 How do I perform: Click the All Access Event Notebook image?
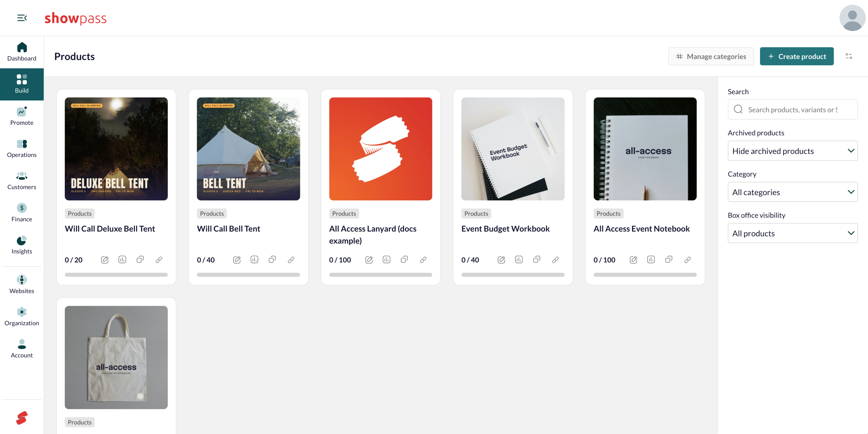[645, 149]
